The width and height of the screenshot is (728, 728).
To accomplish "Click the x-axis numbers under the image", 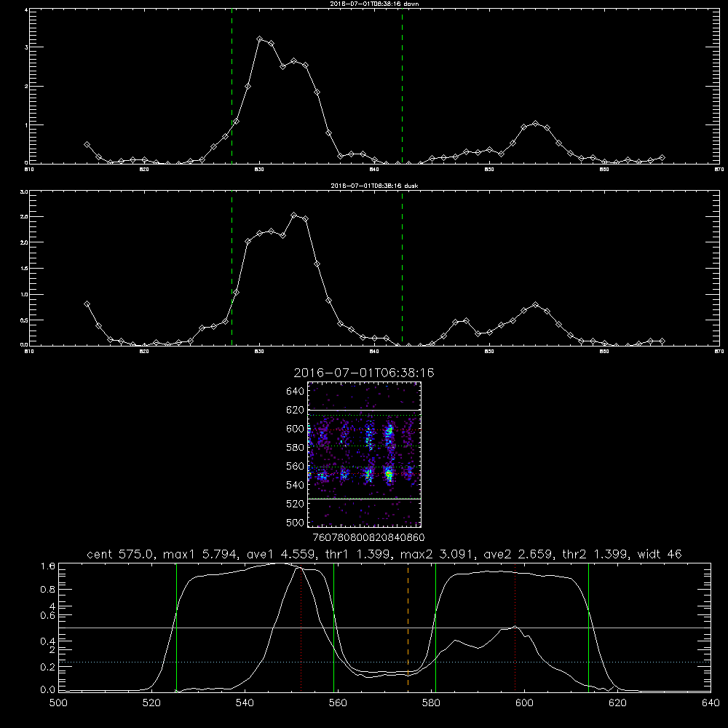I will pos(369,537).
